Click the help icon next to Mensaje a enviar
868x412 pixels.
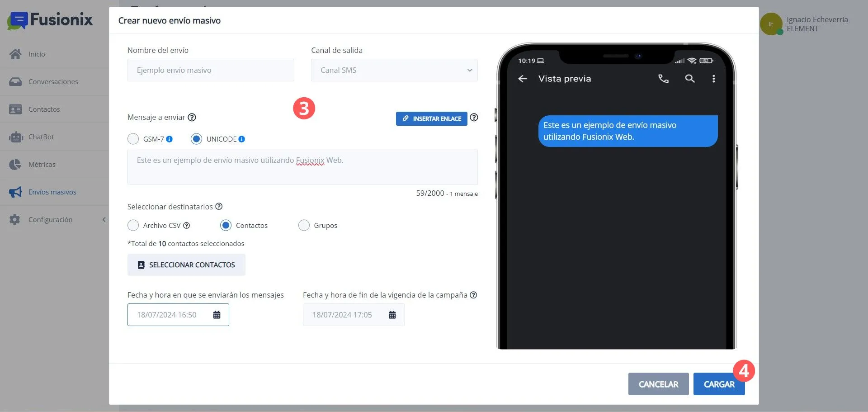192,118
